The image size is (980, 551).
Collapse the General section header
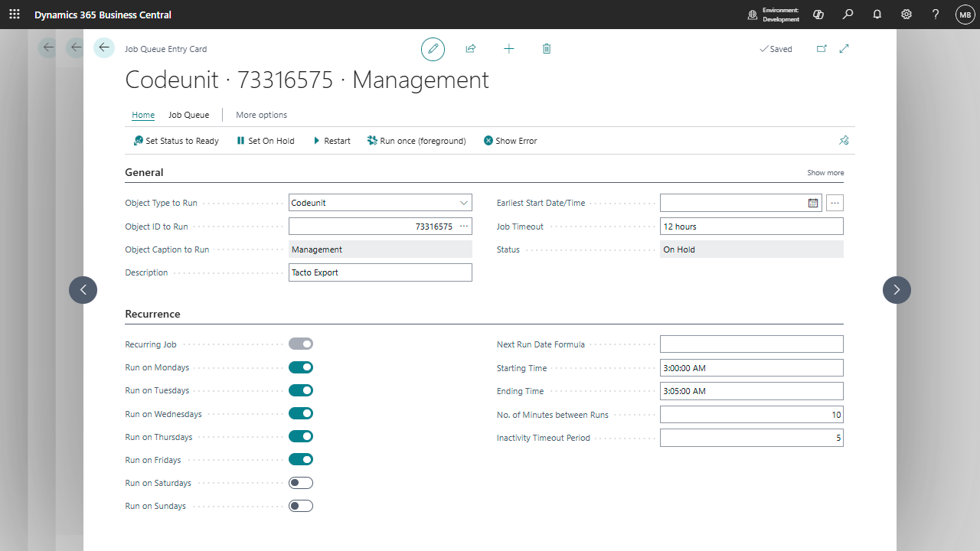point(144,172)
